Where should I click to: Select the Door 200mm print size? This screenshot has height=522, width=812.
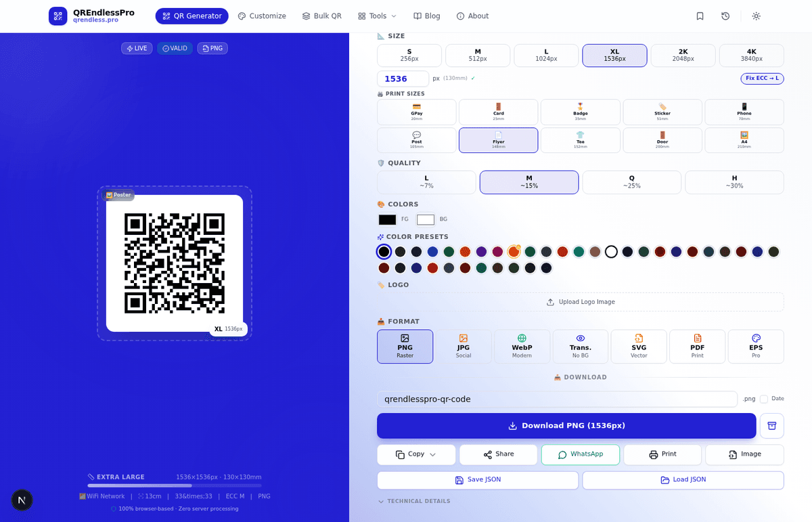(662, 140)
